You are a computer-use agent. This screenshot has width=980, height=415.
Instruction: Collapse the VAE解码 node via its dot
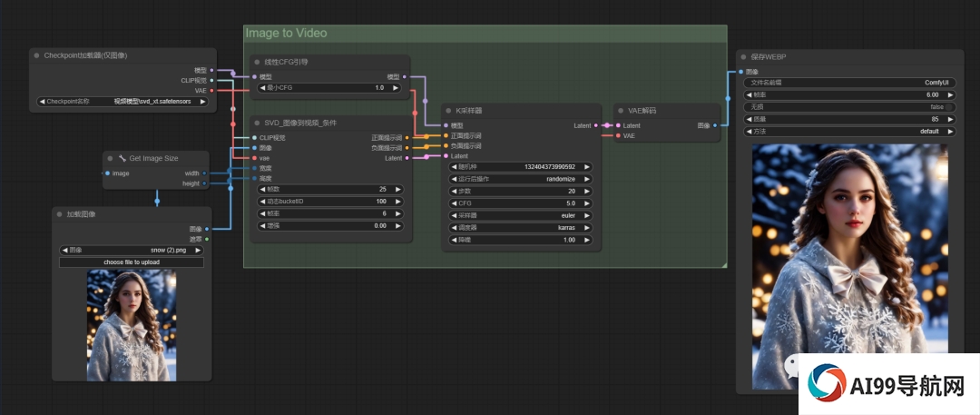click(x=621, y=110)
